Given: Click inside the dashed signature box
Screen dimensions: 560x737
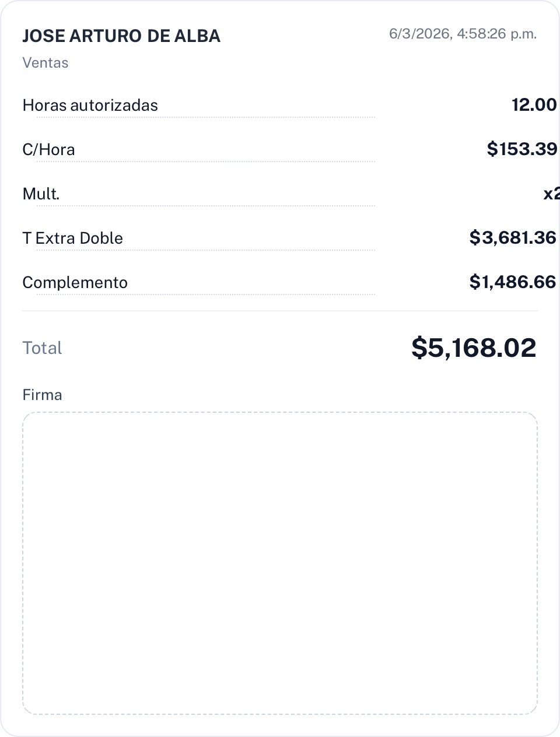Looking at the screenshot, I should pos(280,563).
